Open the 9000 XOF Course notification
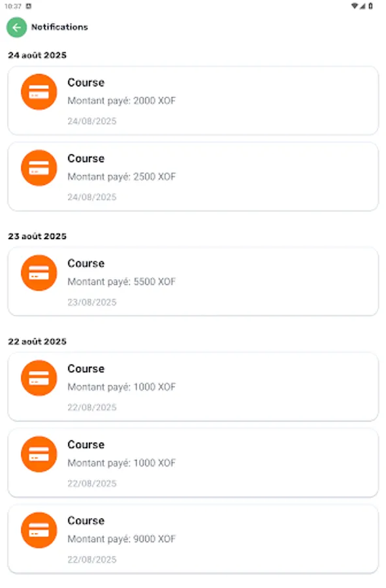Screen dimensions: 386x588 tap(193, 538)
